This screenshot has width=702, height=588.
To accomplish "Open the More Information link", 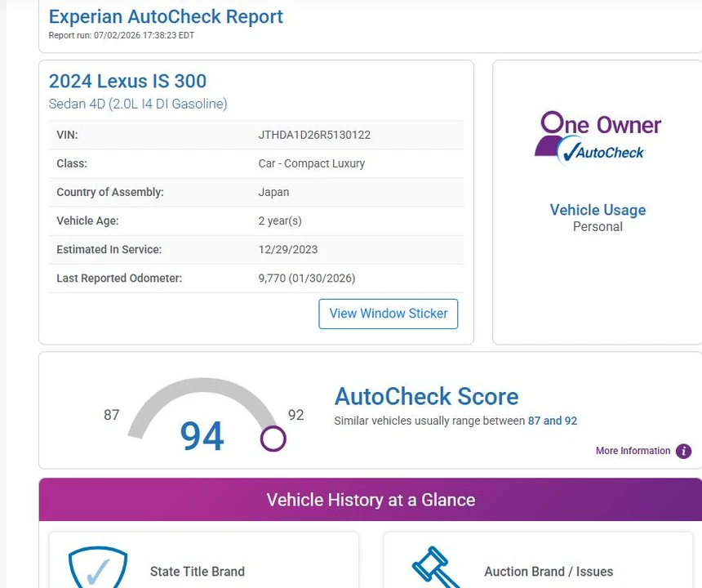I will pos(633,451).
